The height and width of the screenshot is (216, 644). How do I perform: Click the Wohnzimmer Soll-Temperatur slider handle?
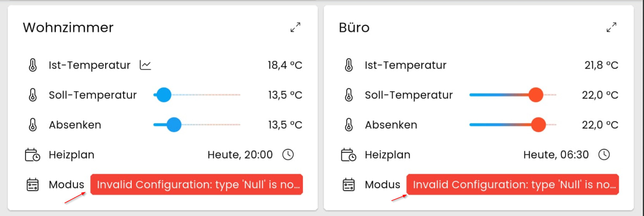(164, 95)
